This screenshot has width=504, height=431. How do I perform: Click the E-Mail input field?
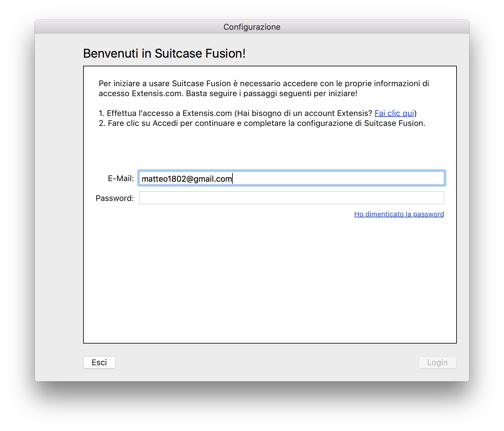[291, 178]
